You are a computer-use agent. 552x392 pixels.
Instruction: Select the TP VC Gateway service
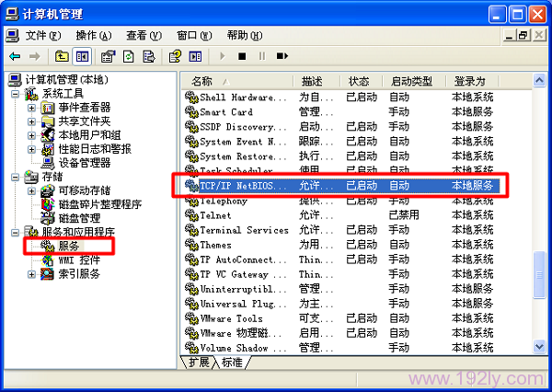click(x=341, y=274)
